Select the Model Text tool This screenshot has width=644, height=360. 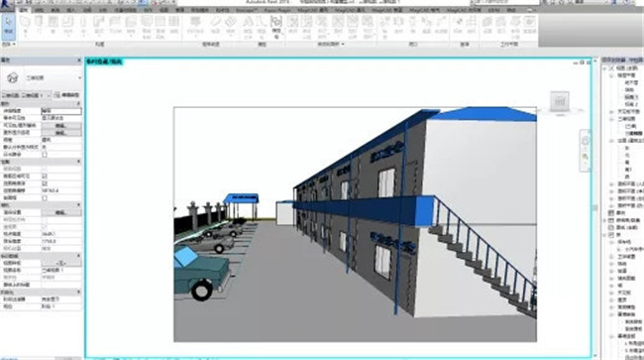point(248,26)
